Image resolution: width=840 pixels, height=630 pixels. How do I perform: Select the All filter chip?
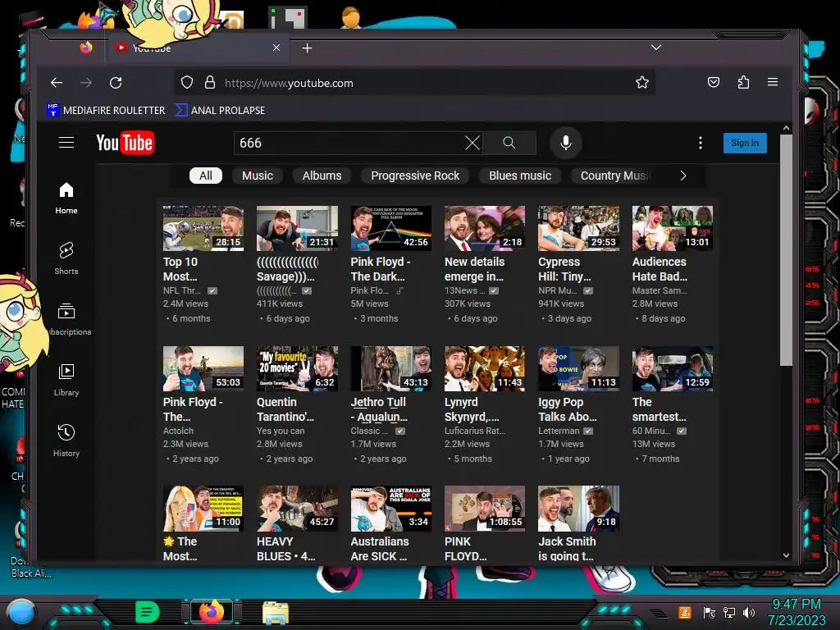[x=206, y=176]
